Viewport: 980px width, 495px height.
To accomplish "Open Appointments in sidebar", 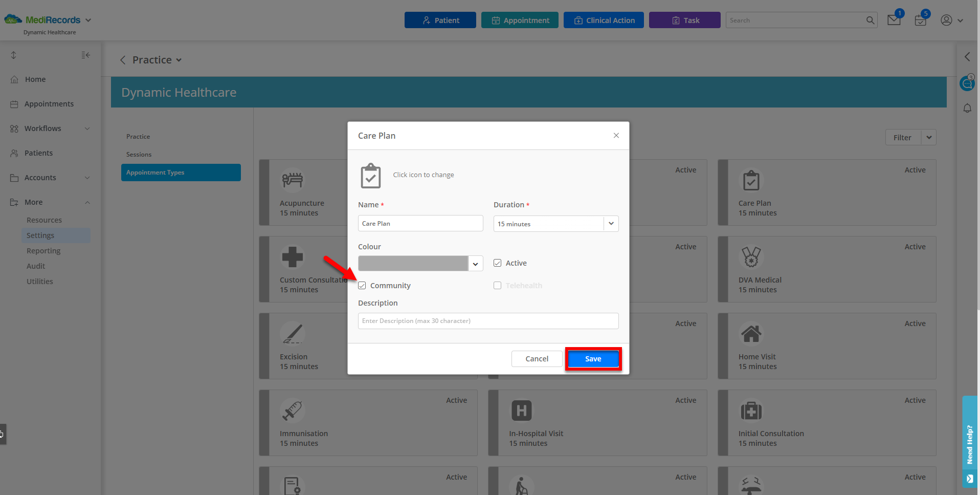I will coord(49,104).
